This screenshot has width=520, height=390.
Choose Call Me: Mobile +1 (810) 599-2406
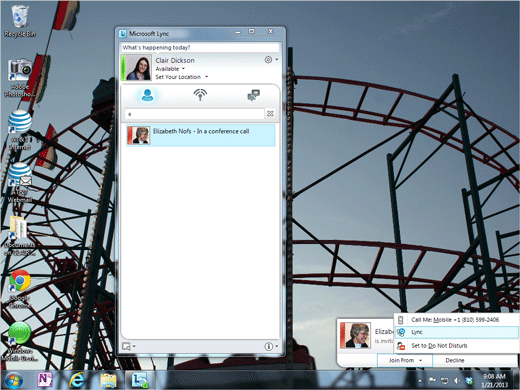[457, 320]
